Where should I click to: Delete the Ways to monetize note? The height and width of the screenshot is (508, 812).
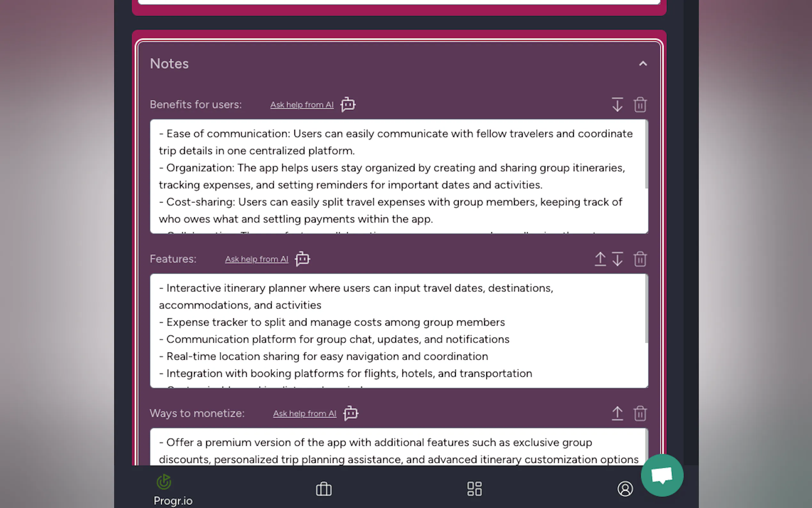(640, 413)
